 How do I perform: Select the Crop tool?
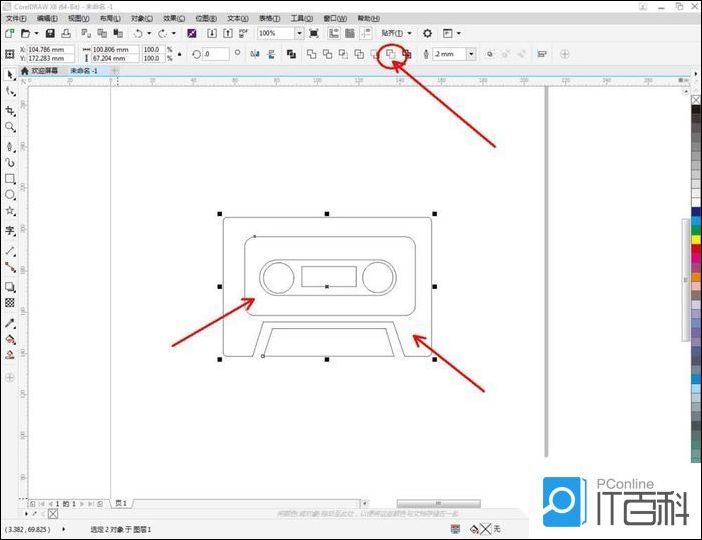(10, 110)
